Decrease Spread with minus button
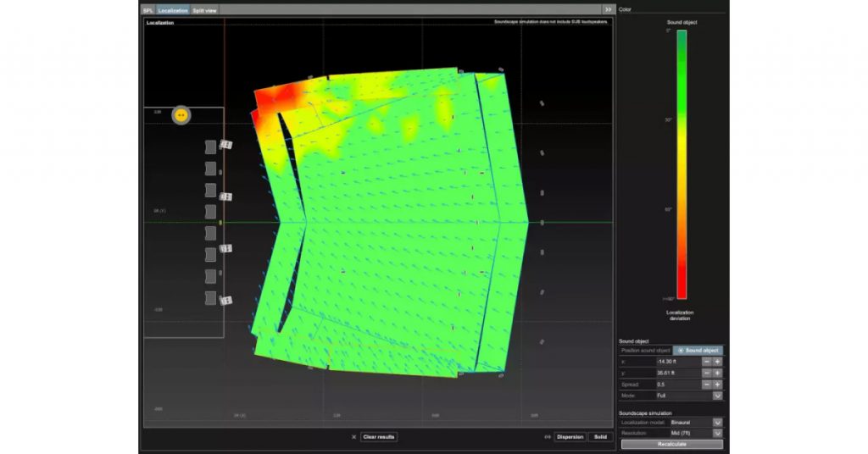The height and width of the screenshot is (454, 868). [707, 385]
